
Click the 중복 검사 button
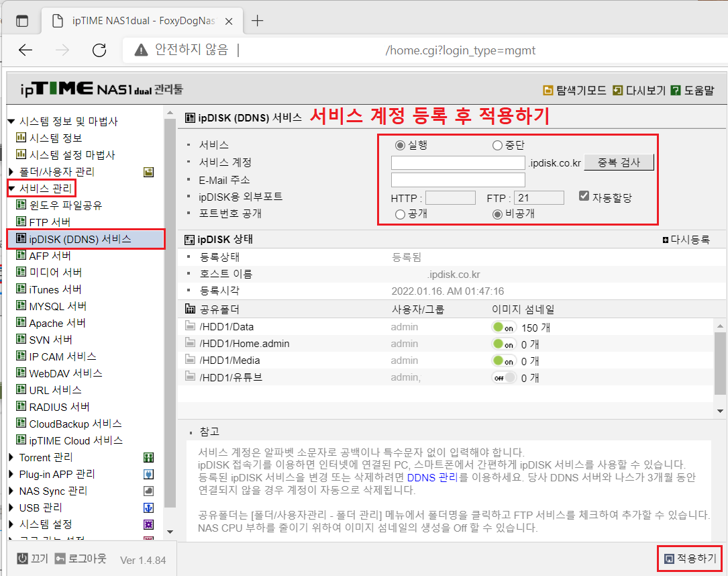619,162
